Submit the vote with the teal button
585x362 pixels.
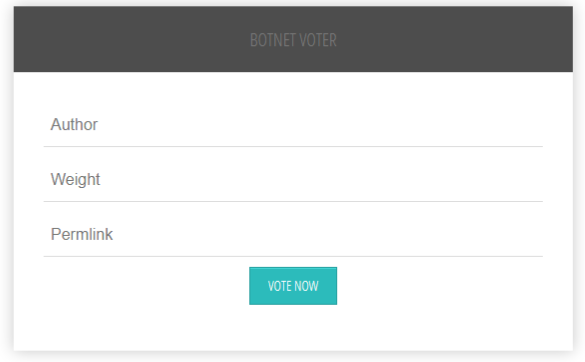[293, 286]
